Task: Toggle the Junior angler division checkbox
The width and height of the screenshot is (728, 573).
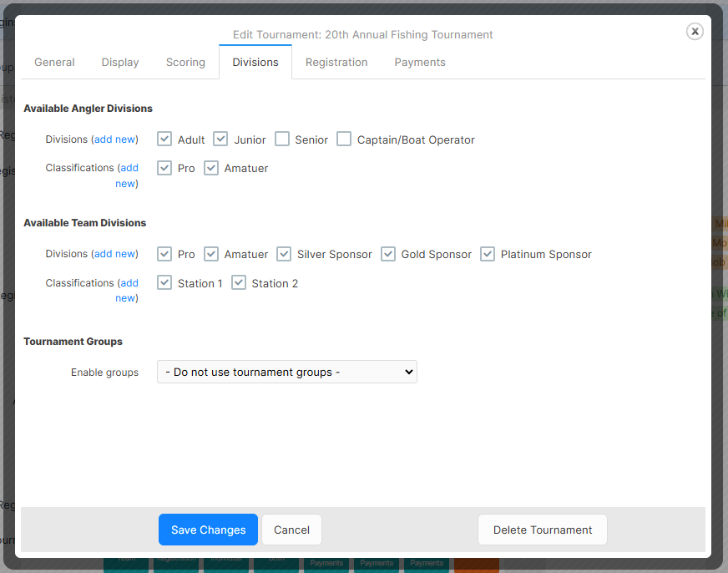Action: [x=220, y=139]
